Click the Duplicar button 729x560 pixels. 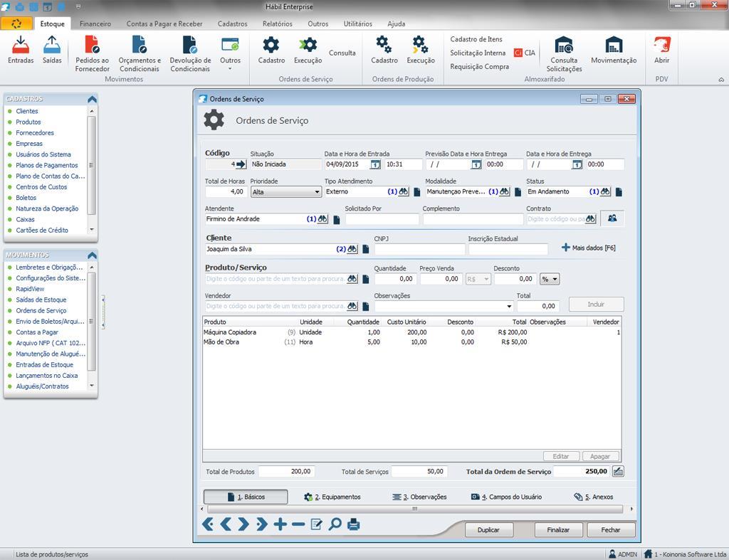click(488, 530)
